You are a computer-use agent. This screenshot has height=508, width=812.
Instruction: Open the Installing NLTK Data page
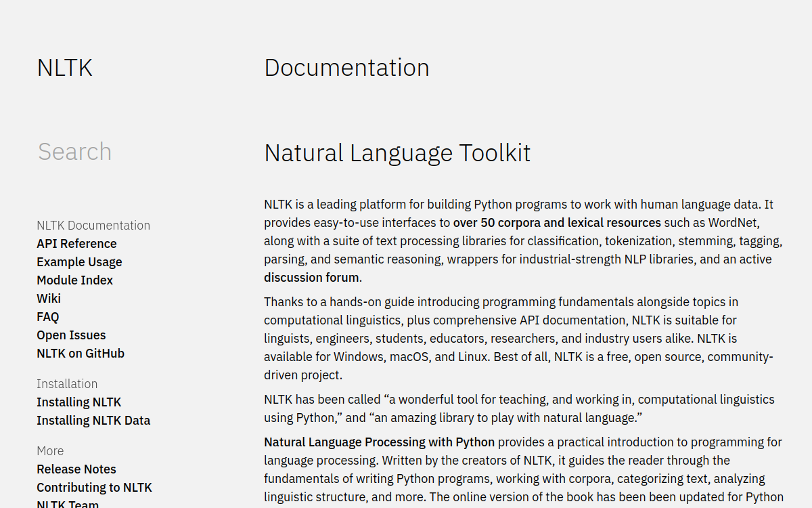tap(93, 421)
